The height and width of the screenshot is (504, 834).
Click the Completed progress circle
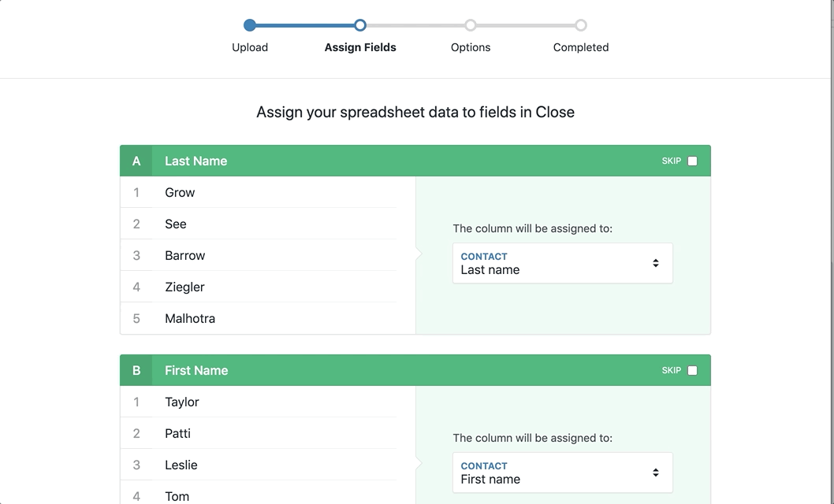click(x=581, y=25)
